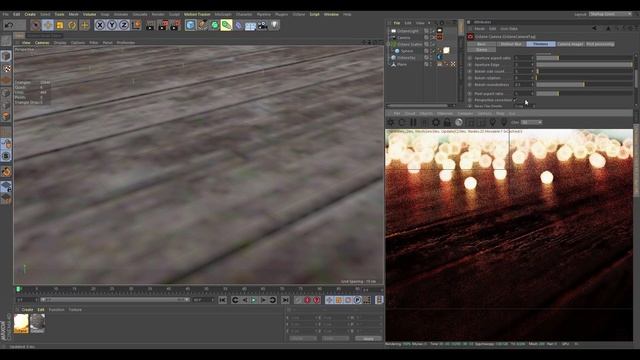Select the Sphere object in the tree

point(407,51)
